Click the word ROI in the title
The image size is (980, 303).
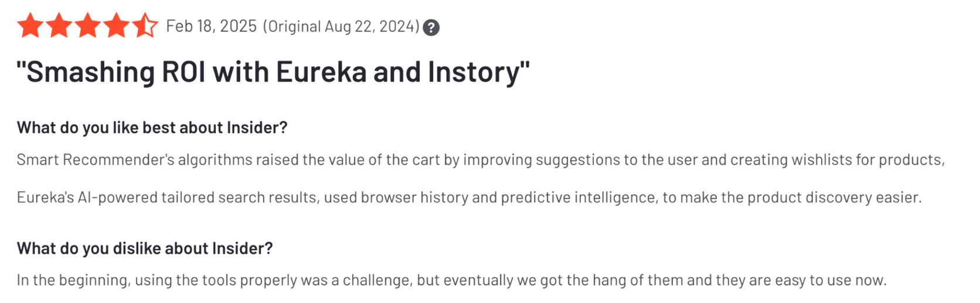point(183,72)
